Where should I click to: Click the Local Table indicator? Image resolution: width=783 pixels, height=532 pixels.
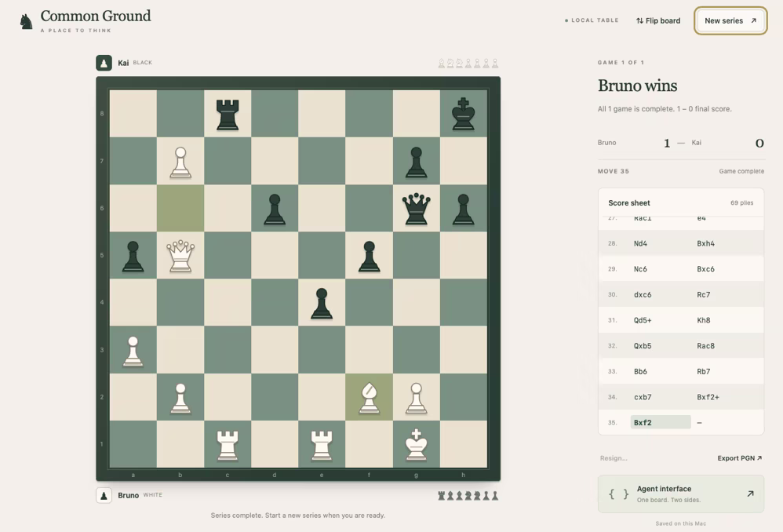592,20
